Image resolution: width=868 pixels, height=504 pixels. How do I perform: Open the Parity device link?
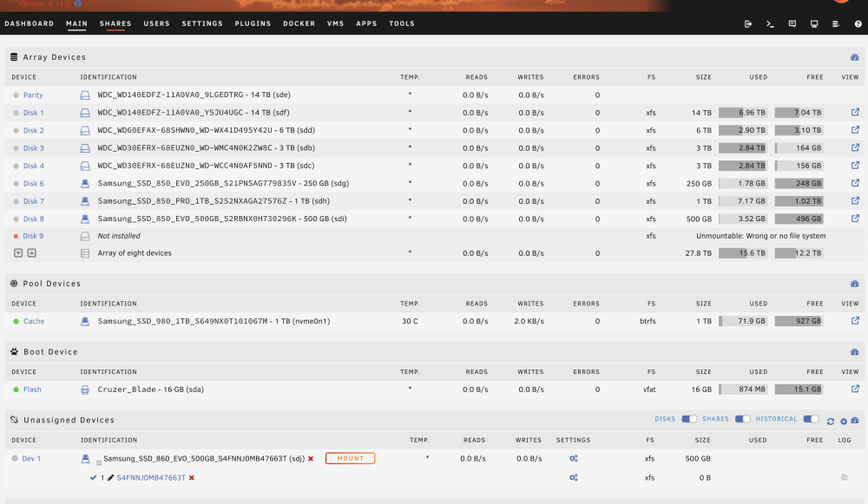click(33, 95)
